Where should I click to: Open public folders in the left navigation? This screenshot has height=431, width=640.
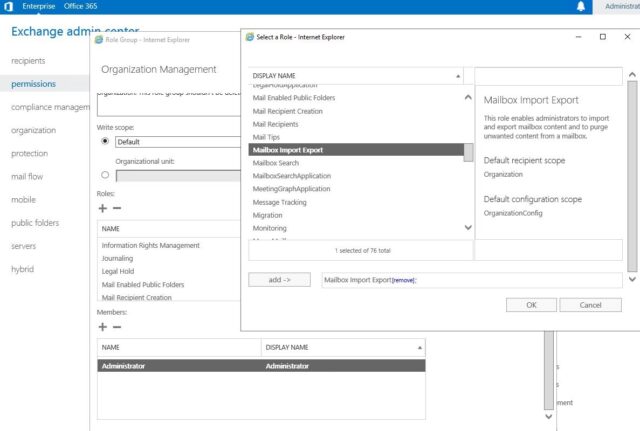click(x=35, y=223)
